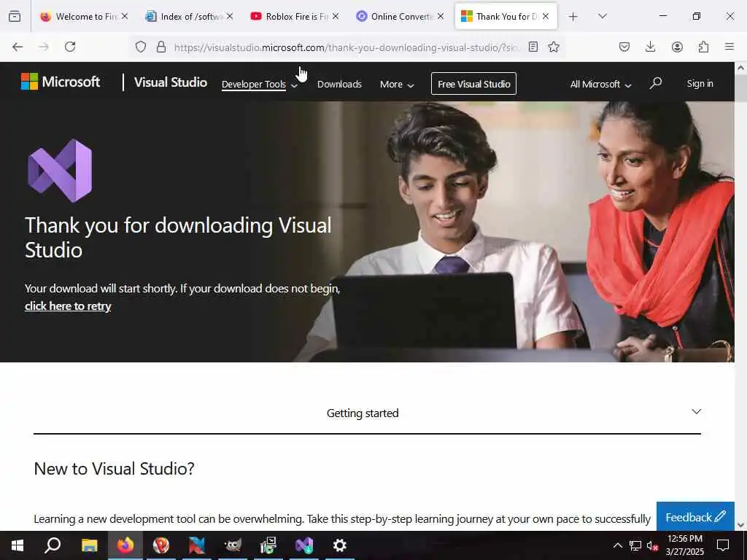Open the Firefox downloads panel
This screenshot has height=560, width=747.
point(650,47)
